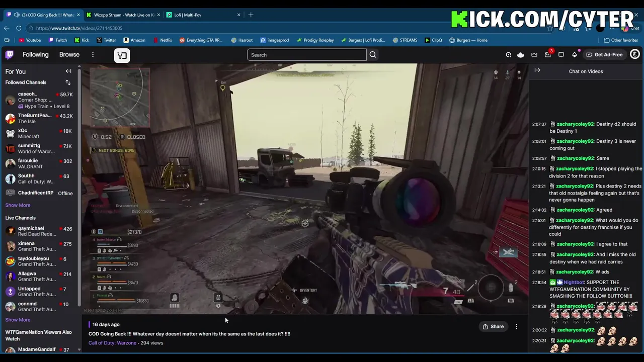Viewport: 644px width, 362px height.
Task: Collapse the For You sidebar
Action: point(68,71)
